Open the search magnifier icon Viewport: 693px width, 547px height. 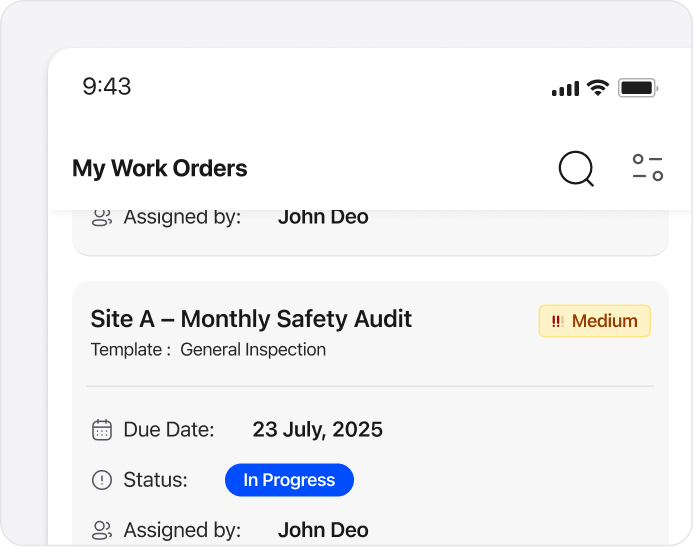pyautogui.click(x=576, y=168)
